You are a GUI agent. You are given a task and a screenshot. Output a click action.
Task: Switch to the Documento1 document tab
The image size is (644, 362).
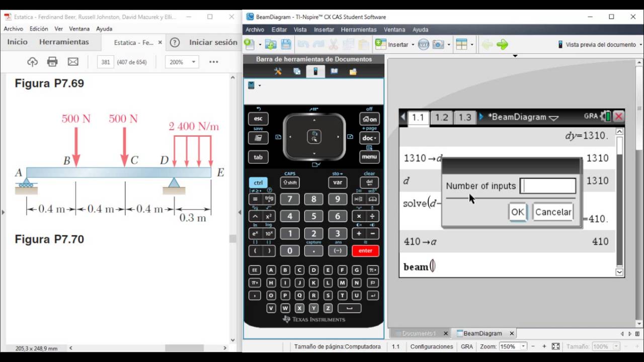click(x=420, y=333)
